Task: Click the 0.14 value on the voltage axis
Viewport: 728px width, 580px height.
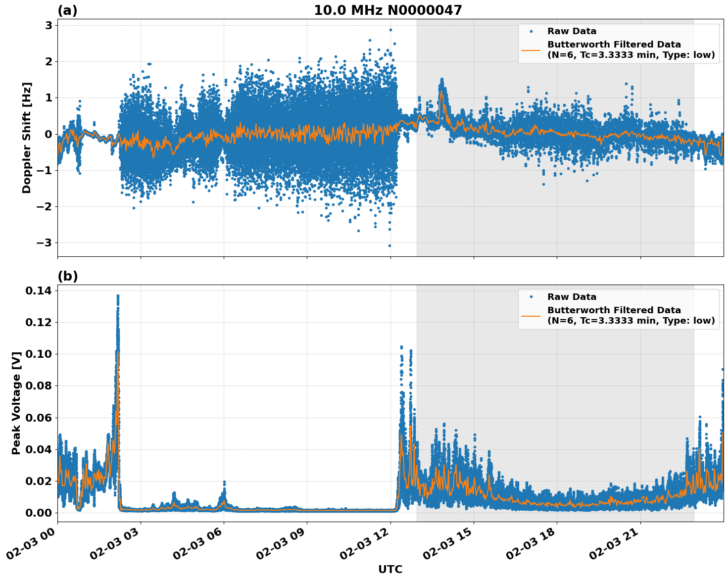Action: (x=38, y=291)
